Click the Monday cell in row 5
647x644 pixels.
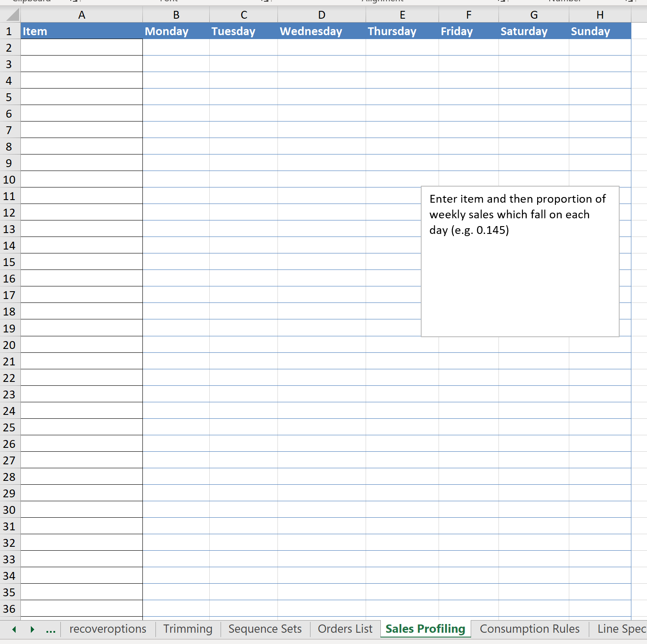point(176,97)
